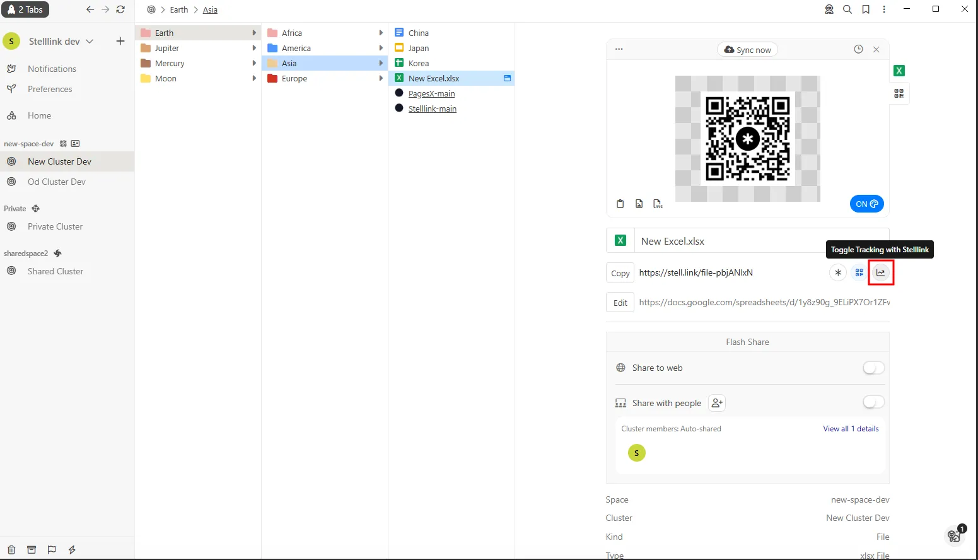Open the history clock icon in panel

858,49
